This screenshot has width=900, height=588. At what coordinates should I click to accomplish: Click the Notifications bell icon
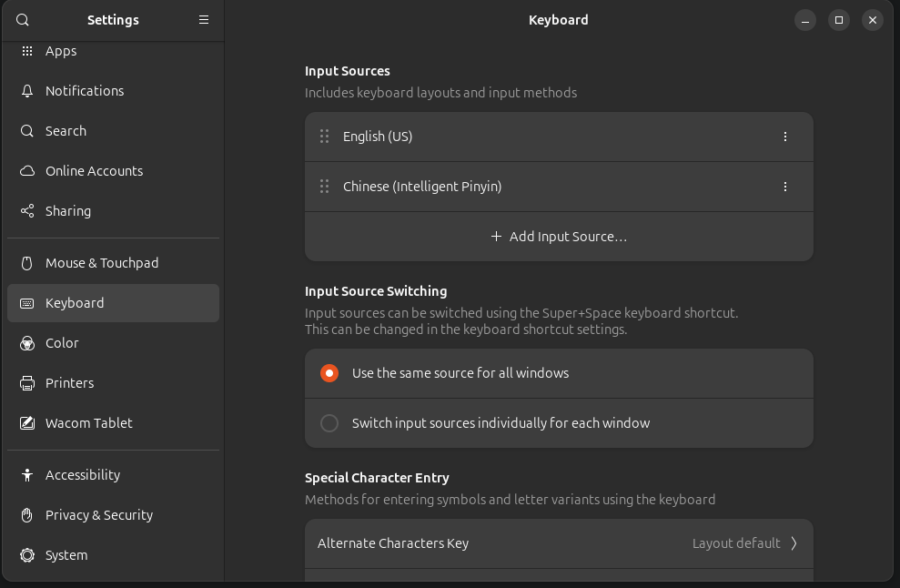27,91
